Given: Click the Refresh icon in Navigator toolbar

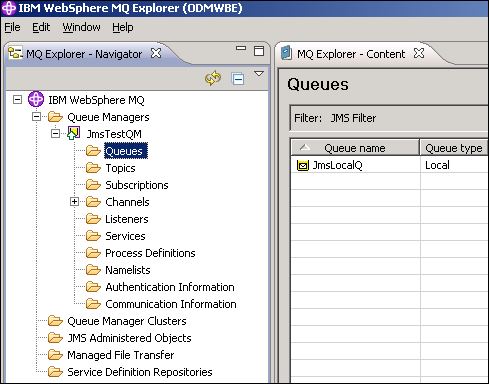Looking at the screenshot, I should point(213,79).
